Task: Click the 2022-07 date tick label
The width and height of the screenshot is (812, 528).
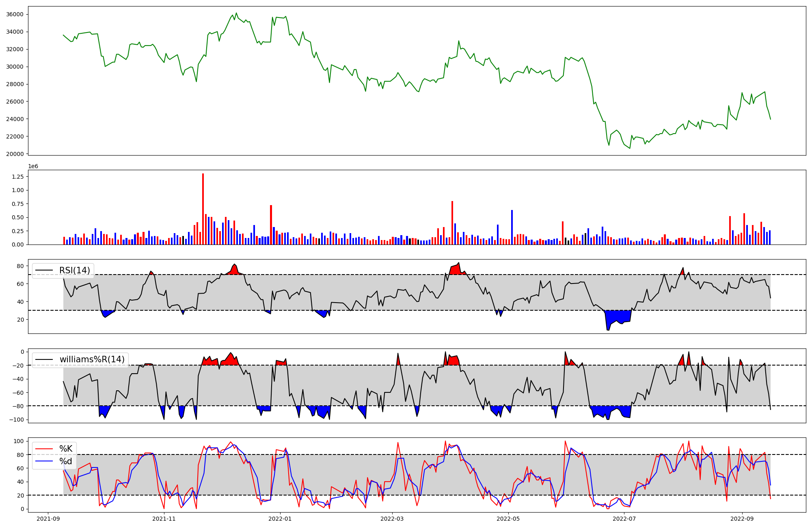Action: point(624,519)
